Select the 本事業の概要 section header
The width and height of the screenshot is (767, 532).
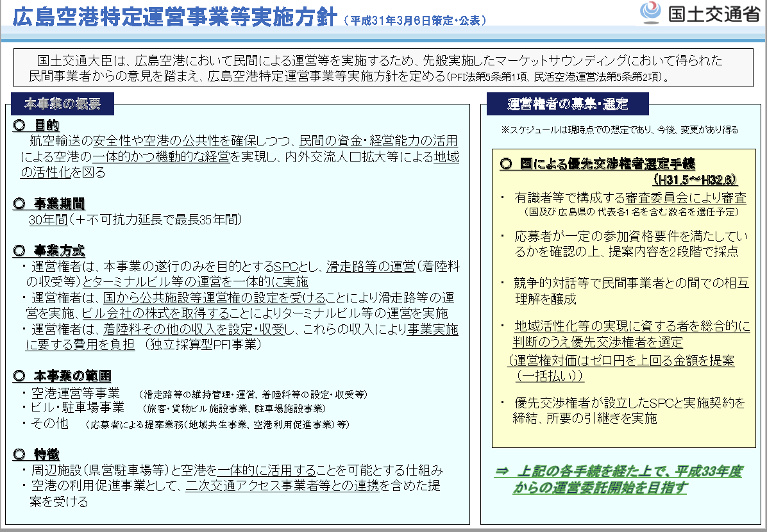[62, 104]
